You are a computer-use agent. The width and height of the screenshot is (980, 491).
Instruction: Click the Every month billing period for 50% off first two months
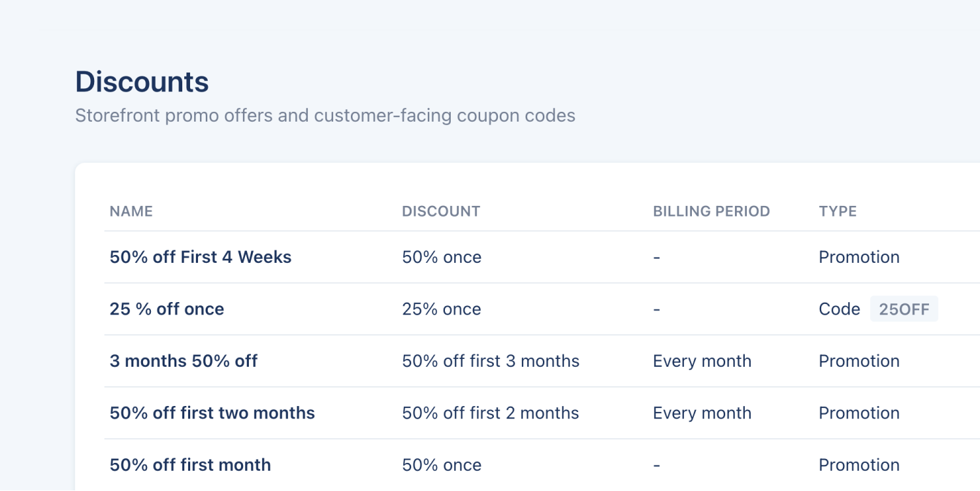(702, 413)
